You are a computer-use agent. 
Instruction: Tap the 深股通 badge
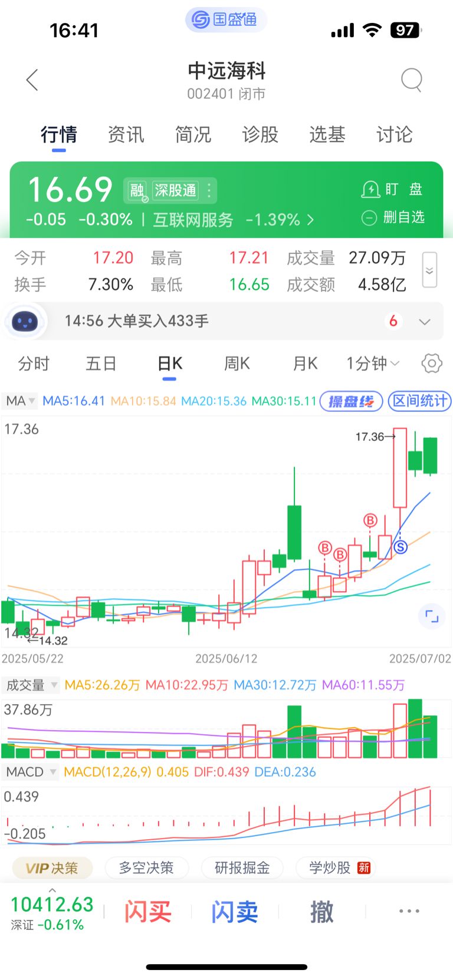[175, 190]
